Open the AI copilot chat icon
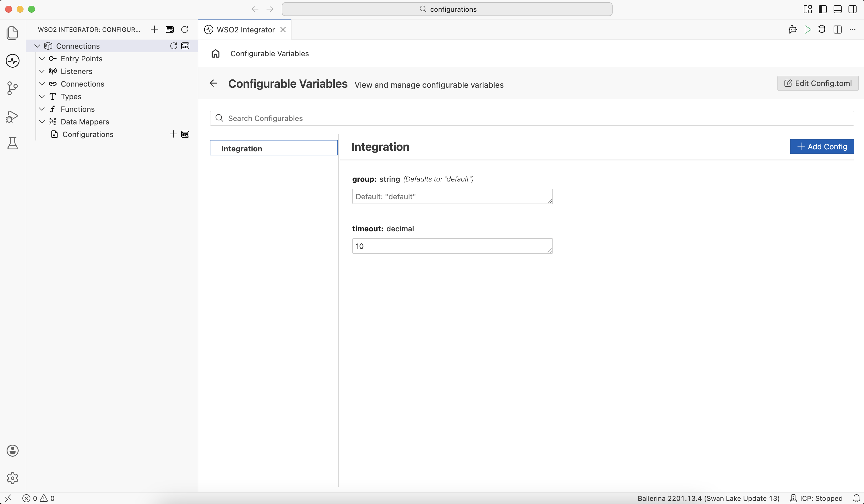The height and width of the screenshot is (504, 864). (793, 30)
